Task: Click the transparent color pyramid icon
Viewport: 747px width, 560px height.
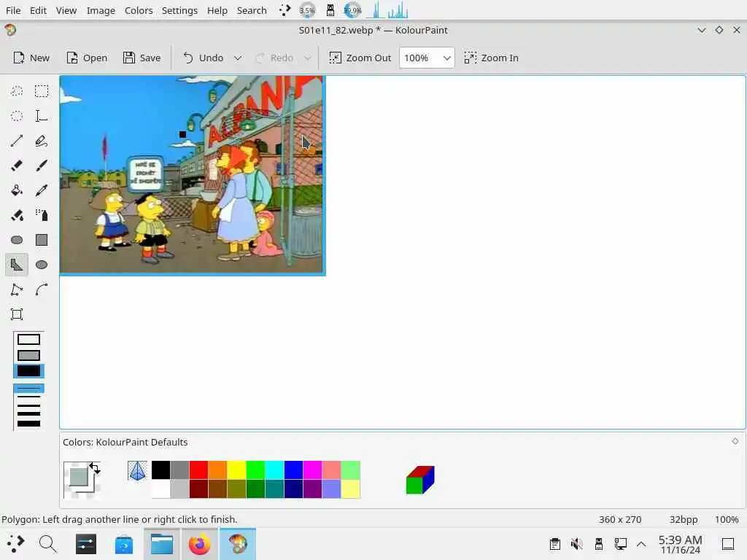Action: (137, 470)
